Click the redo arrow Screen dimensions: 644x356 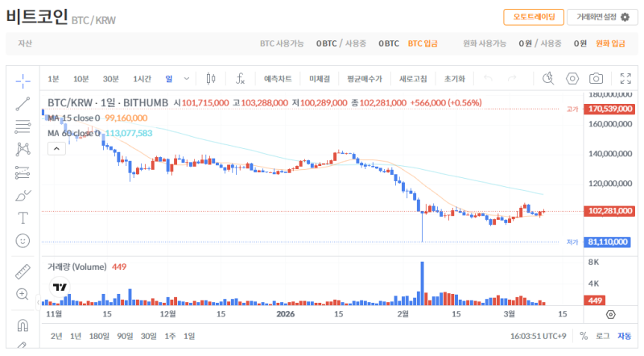(x=512, y=78)
